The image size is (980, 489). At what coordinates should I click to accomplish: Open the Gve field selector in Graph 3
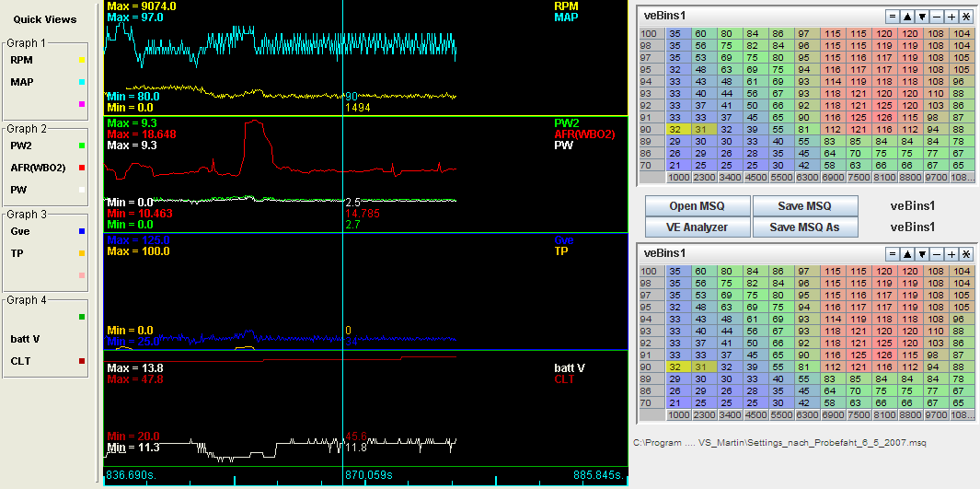click(20, 231)
